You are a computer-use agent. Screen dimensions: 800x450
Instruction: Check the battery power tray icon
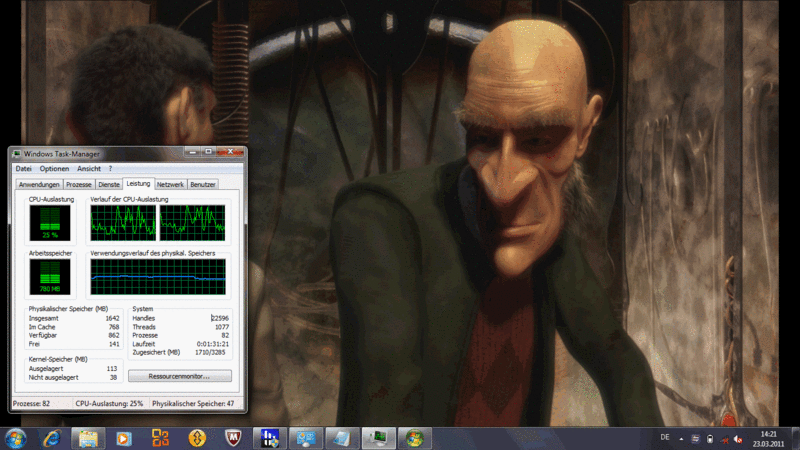tap(710, 439)
